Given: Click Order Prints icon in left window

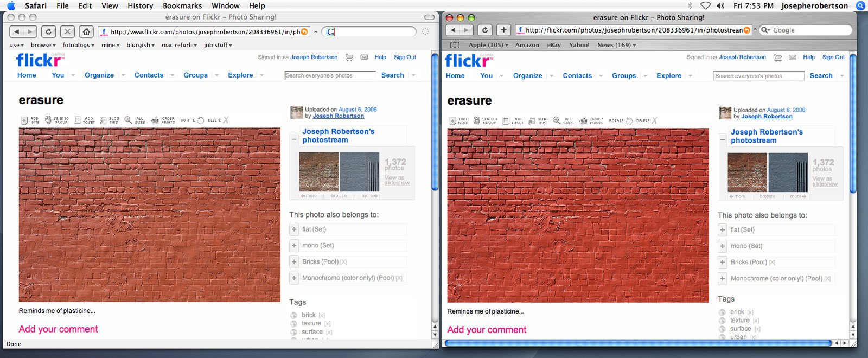Looking at the screenshot, I should pos(155,120).
